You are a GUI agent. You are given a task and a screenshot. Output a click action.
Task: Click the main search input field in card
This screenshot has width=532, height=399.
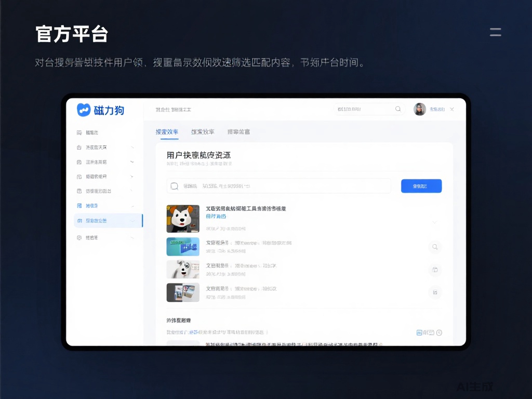pos(281,186)
